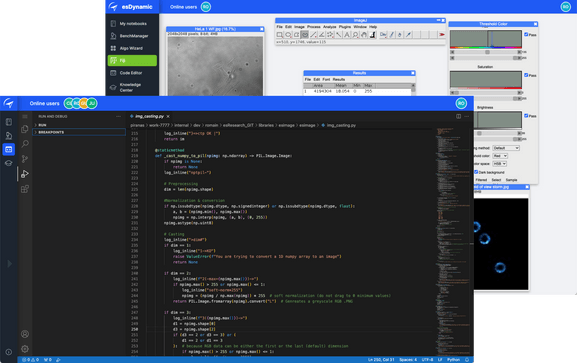Click Ln 250, Col 31 in status bar
This screenshot has width=577, height=363.
coord(381,360)
